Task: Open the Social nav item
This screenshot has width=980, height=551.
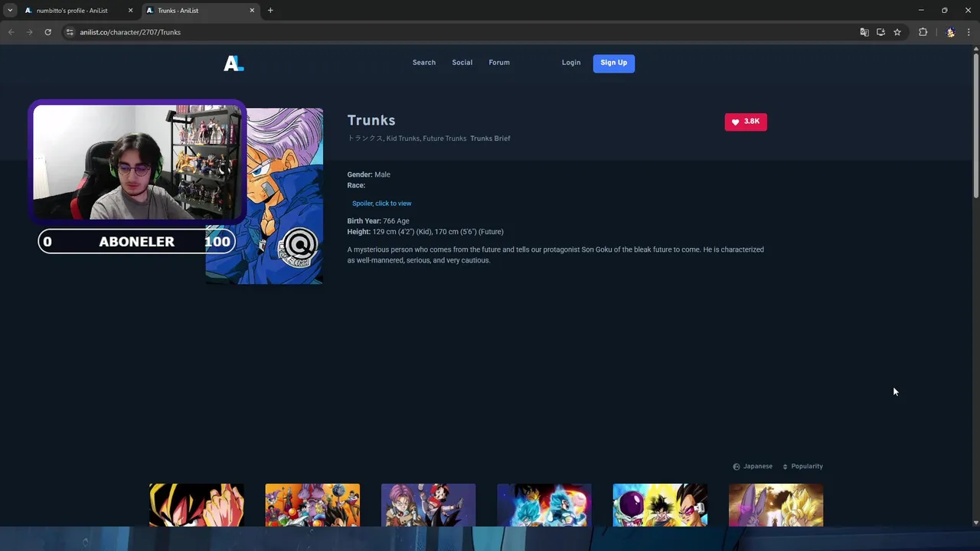Action: (x=462, y=63)
